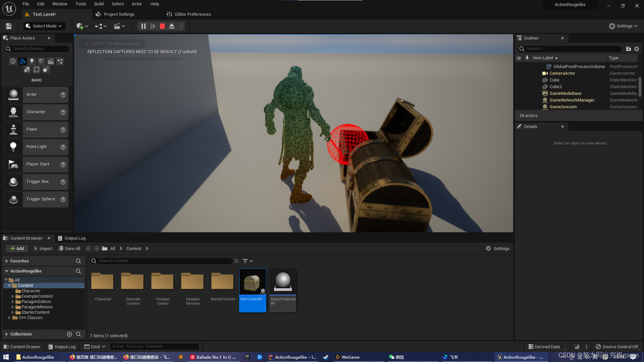Toggle the Outliner visibility eye column
The image size is (644, 362).
coord(519,58)
